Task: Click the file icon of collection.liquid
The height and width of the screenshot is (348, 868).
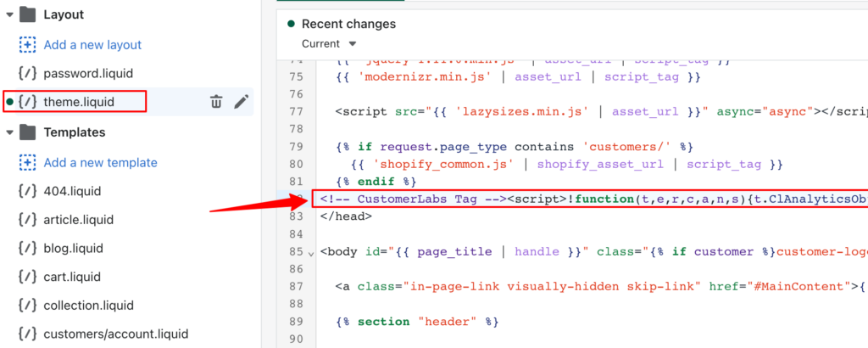Action: tap(28, 306)
